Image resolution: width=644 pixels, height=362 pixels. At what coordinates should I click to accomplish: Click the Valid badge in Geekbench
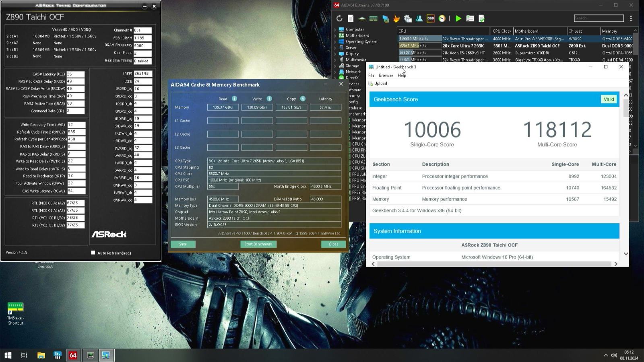(x=609, y=99)
